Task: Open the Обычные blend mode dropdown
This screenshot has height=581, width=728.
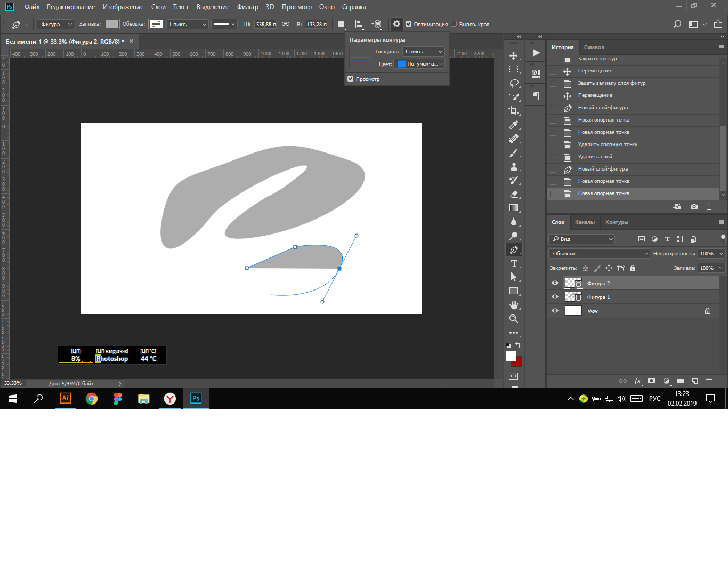Action: click(599, 254)
